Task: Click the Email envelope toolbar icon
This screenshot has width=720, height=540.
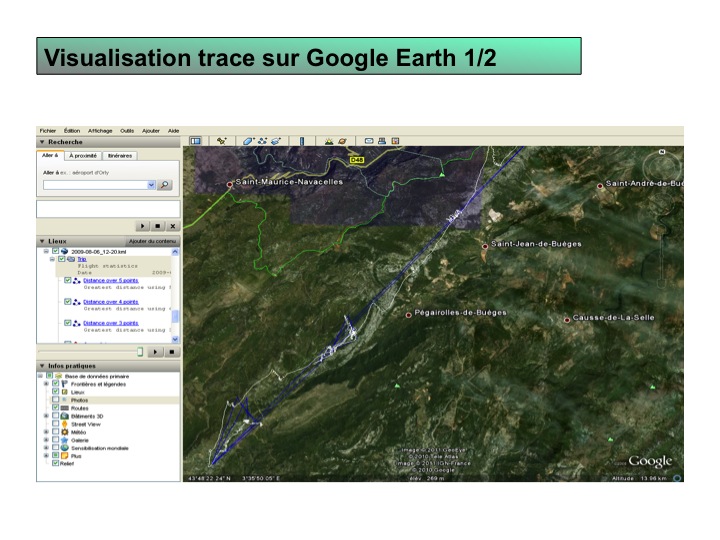Action: [x=369, y=141]
